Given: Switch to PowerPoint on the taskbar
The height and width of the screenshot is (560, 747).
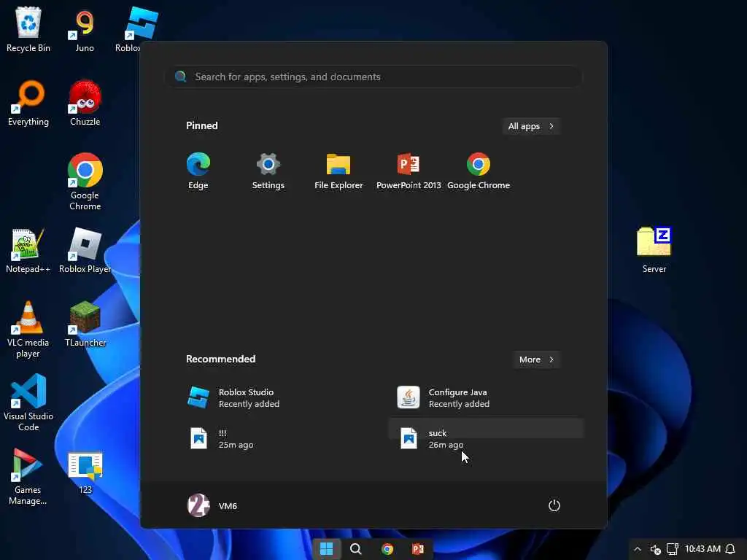Looking at the screenshot, I should [418, 549].
